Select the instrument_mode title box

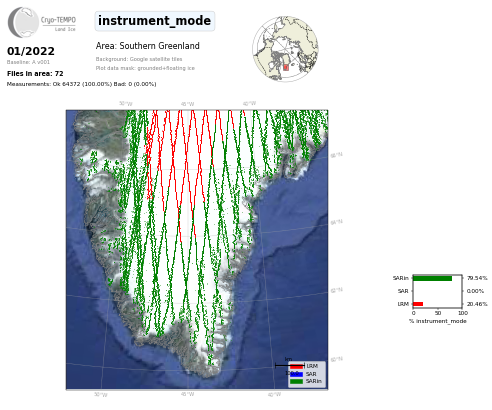point(155,21)
